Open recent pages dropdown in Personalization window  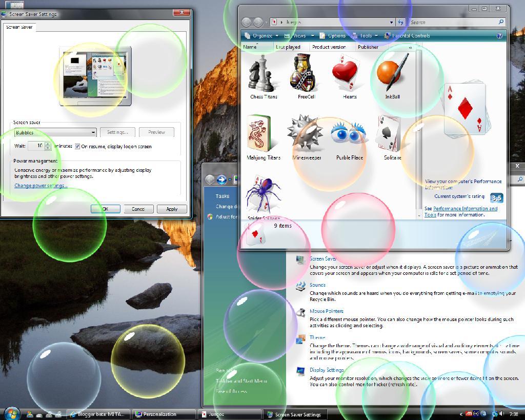[x=230, y=180]
